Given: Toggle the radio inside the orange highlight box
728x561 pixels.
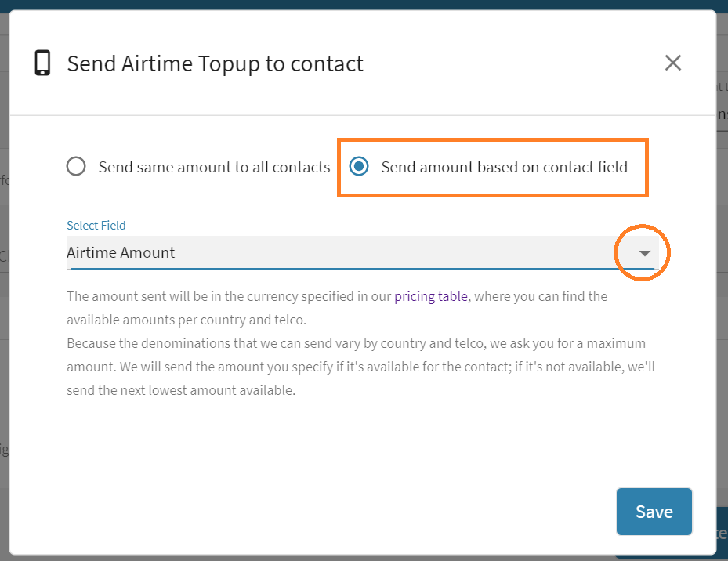Looking at the screenshot, I should [x=358, y=166].
